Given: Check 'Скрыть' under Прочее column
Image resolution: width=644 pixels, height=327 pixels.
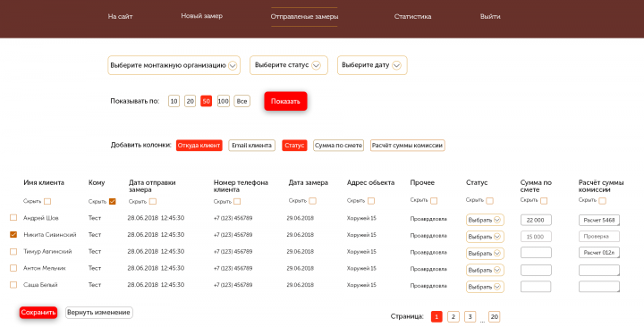Looking at the screenshot, I should (434, 201).
